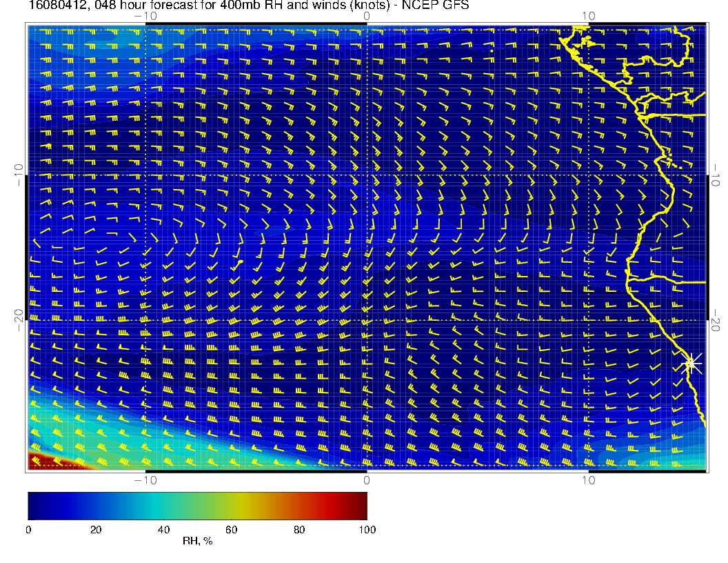Image resolution: width=728 pixels, height=563 pixels.
Task: Click the 'RH, %' color bar label
Action: [197, 541]
